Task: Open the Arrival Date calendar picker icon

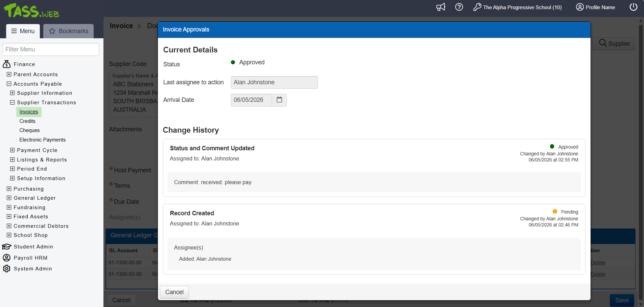Action: pos(279,100)
